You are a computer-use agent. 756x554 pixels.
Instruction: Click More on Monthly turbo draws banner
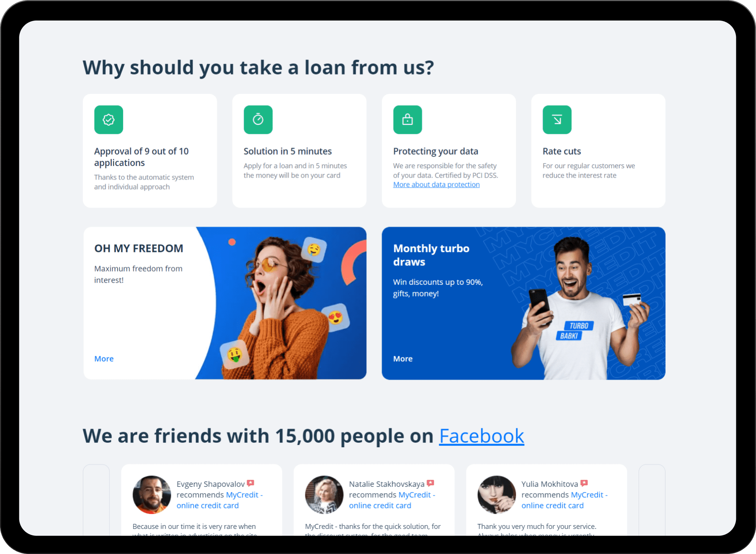point(403,359)
